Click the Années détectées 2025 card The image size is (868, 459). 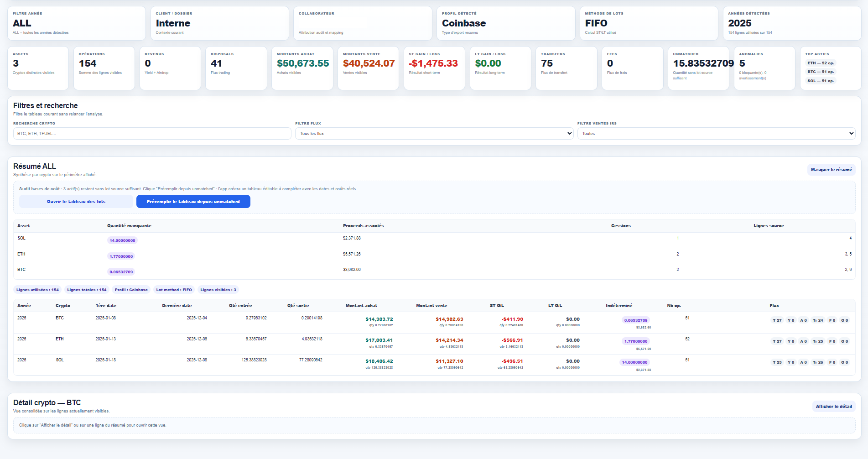click(x=792, y=23)
